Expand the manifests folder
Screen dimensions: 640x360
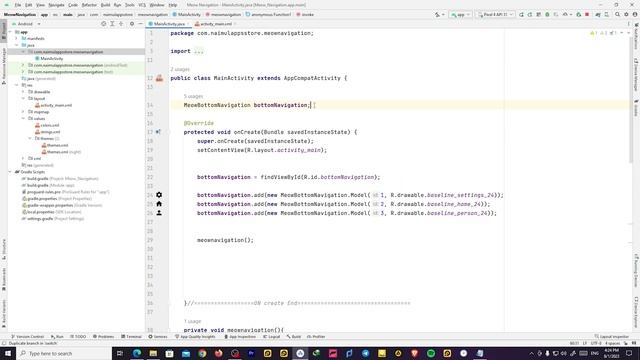click(x=17, y=38)
